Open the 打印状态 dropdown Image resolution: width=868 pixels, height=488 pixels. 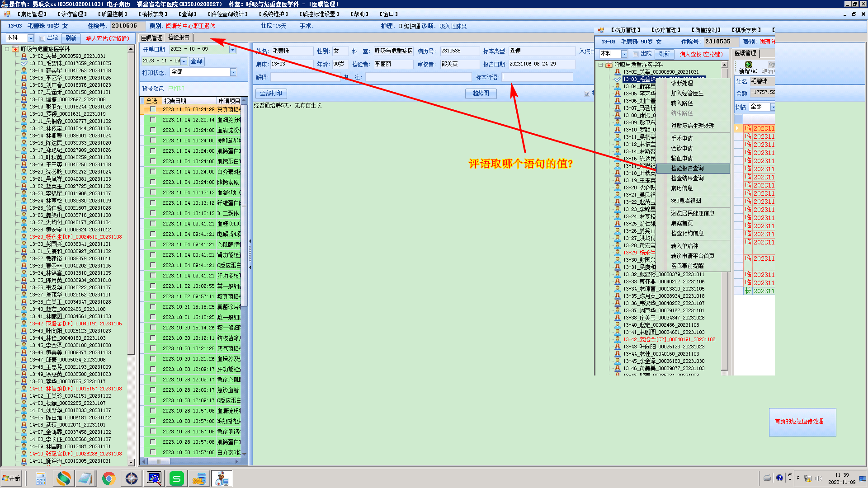(233, 72)
